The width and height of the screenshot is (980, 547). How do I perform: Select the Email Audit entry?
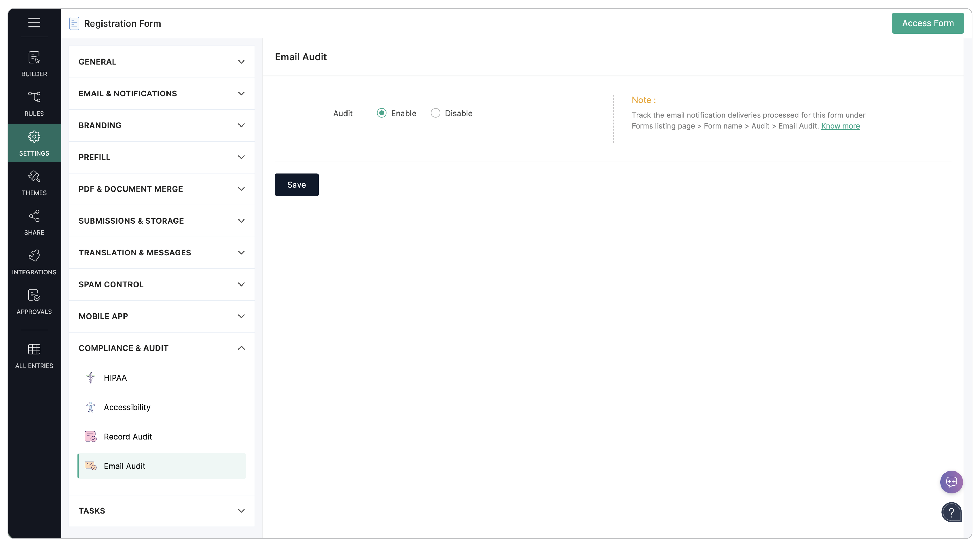[x=124, y=466]
